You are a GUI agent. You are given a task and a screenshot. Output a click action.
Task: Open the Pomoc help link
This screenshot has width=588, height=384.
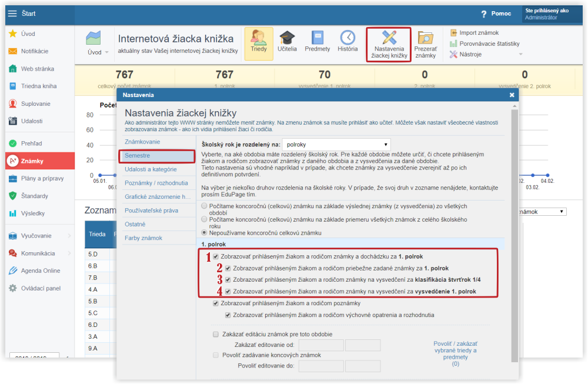(x=496, y=14)
